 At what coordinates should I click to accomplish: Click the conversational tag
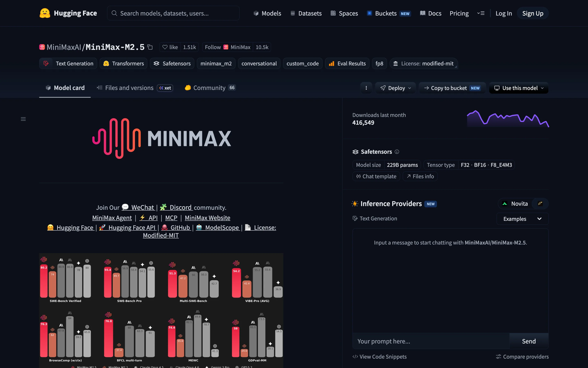click(259, 64)
